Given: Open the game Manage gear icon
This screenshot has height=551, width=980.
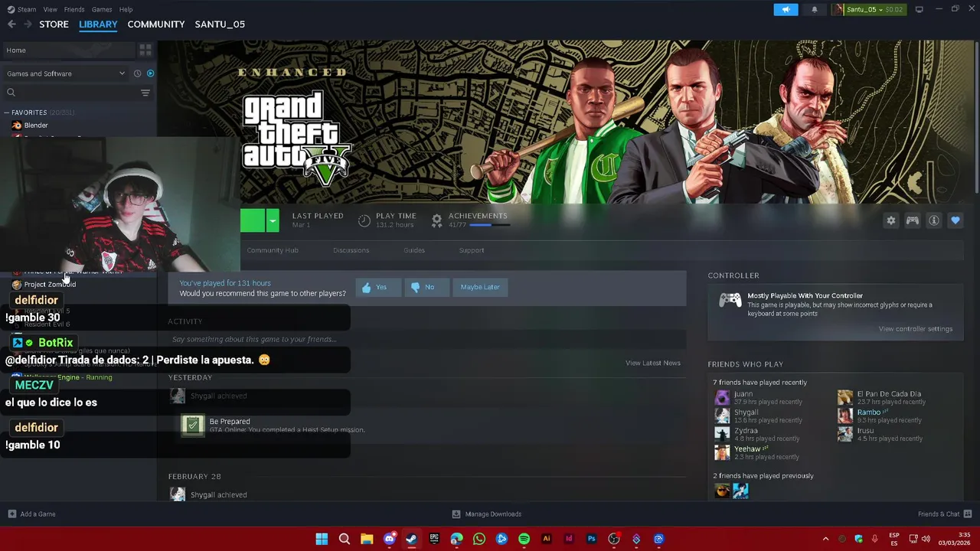Looking at the screenshot, I should click(891, 220).
